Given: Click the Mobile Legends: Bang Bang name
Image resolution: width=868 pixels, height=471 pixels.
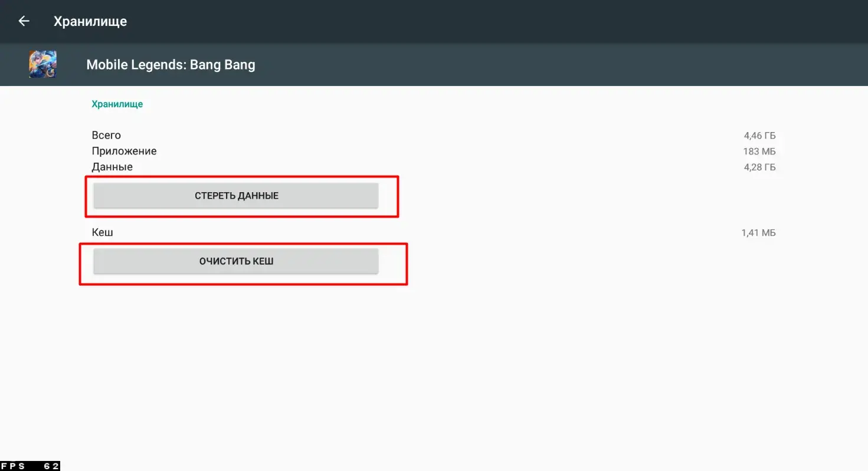Looking at the screenshot, I should pos(171,65).
